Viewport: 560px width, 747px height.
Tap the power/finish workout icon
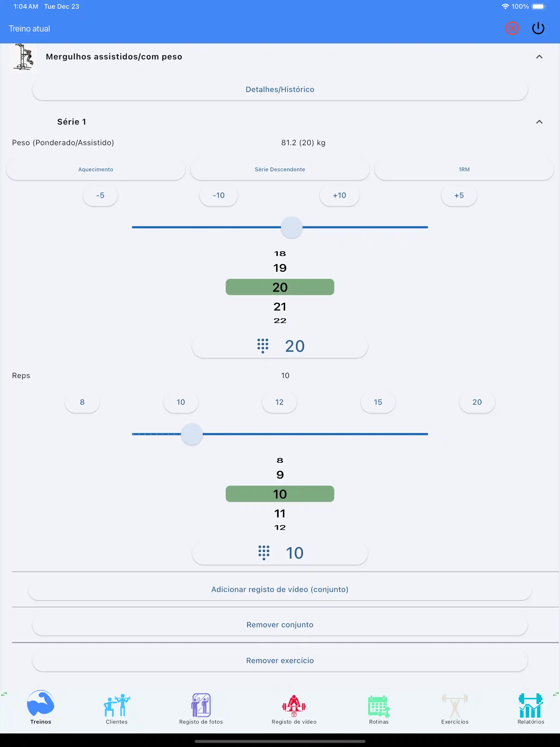coord(538,28)
